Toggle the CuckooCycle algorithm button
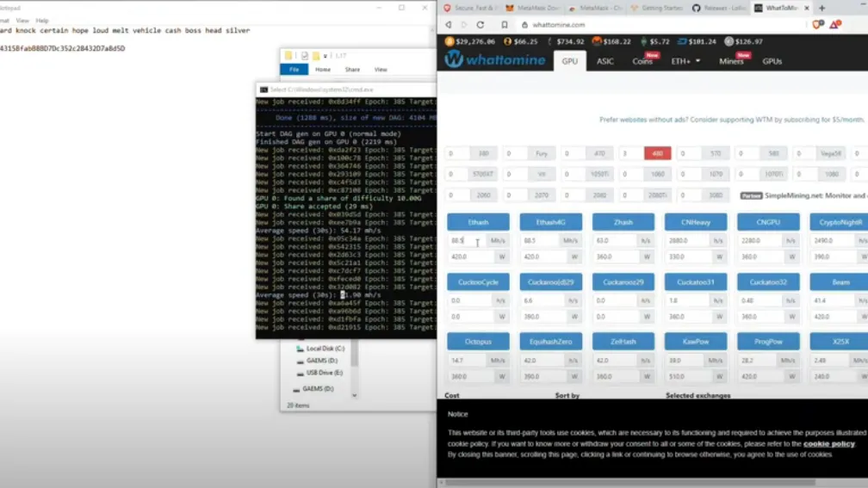 click(478, 281)
